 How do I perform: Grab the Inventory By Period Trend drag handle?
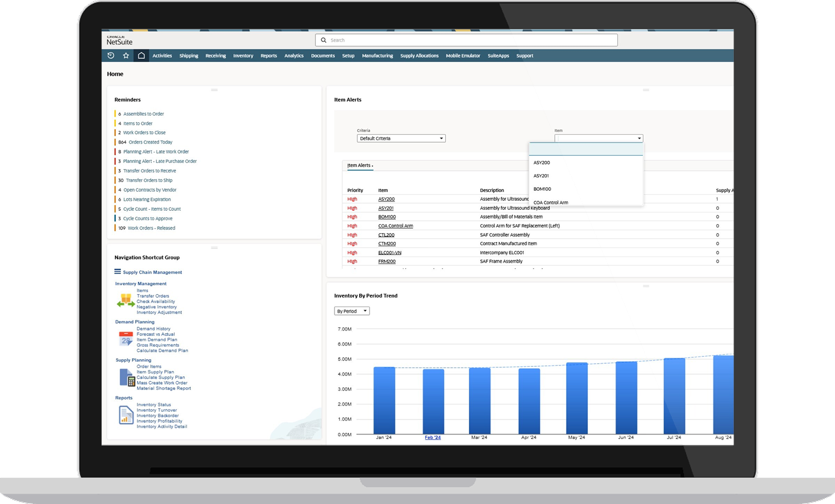(x=646, y=286)
